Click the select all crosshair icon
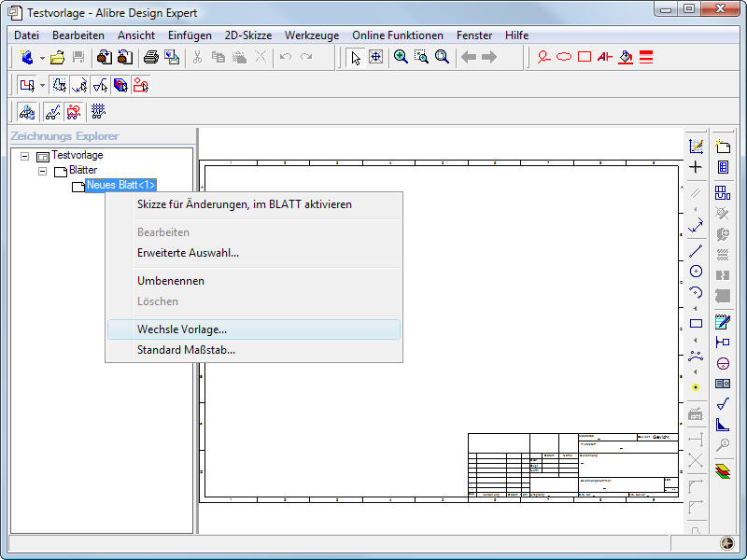Image resolution: width=747 pixels, height=560 pixels. (376, 57)
